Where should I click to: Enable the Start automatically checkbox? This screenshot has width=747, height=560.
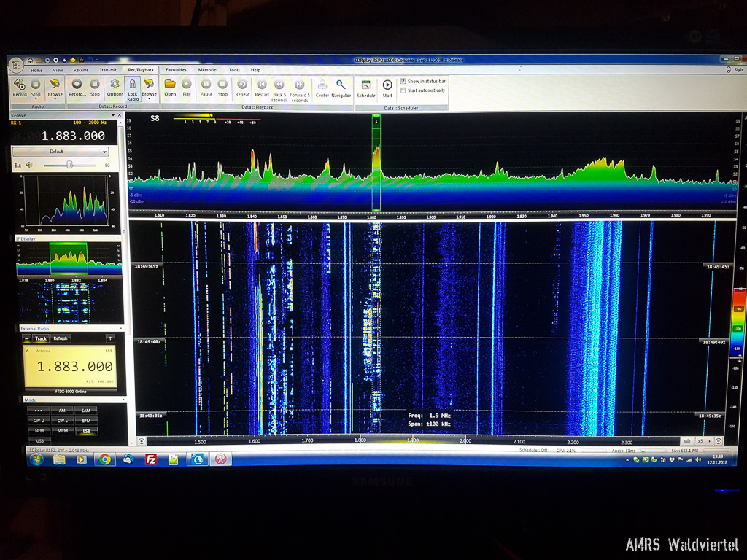click(x=403, y=90)
